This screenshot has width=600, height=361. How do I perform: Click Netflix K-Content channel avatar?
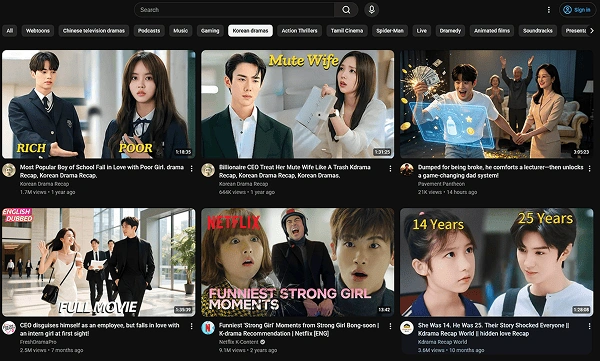pyautogui.click(x=208, y=328)
